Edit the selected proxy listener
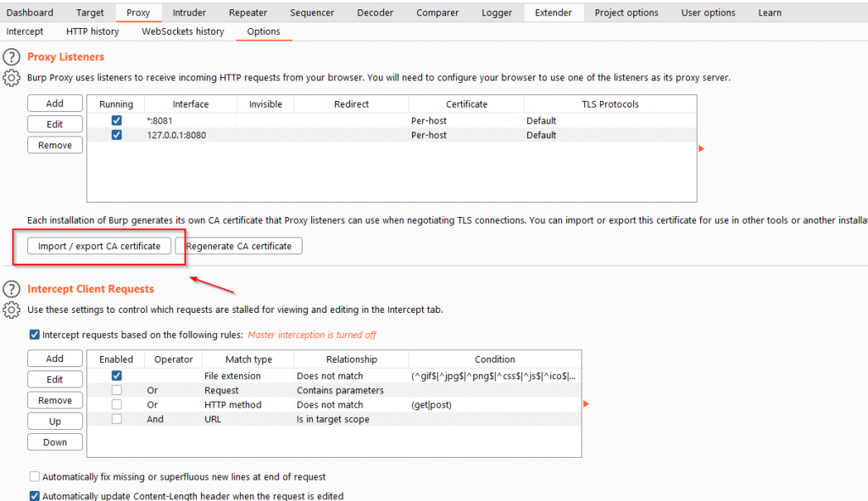Viewport: 868px width, 501px height. 55,124
